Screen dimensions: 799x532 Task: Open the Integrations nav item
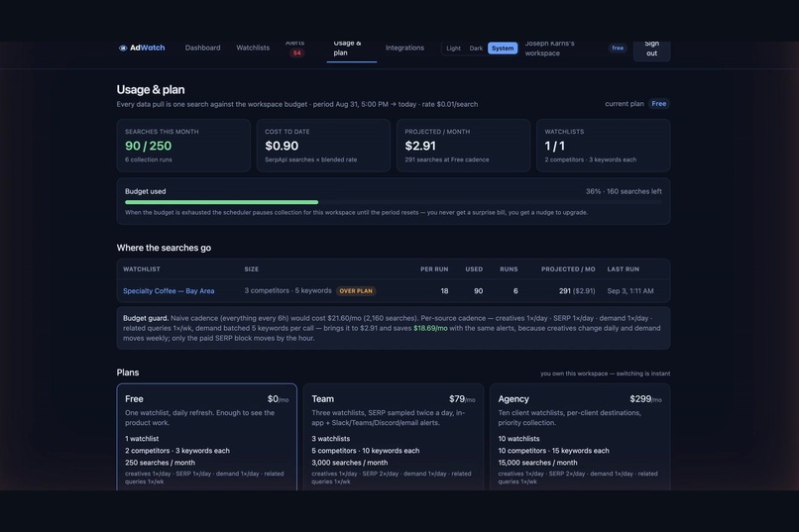(404, 48)
